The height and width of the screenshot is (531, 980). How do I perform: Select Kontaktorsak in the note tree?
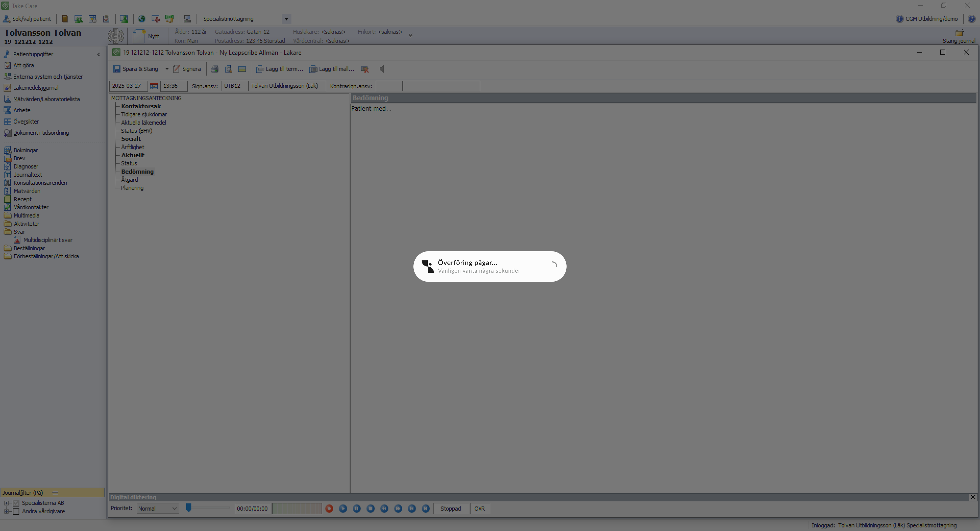click(x=141, y=106)
